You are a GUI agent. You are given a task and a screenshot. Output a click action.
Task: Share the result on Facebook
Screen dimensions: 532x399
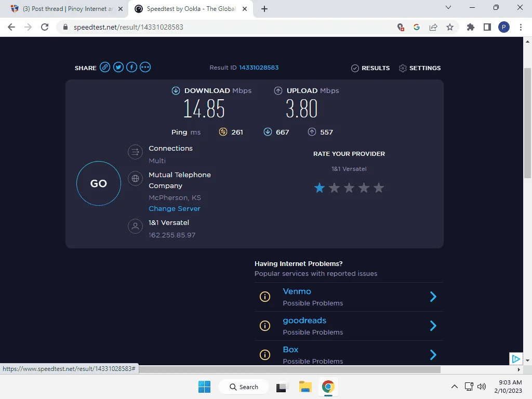pos(131,67)
